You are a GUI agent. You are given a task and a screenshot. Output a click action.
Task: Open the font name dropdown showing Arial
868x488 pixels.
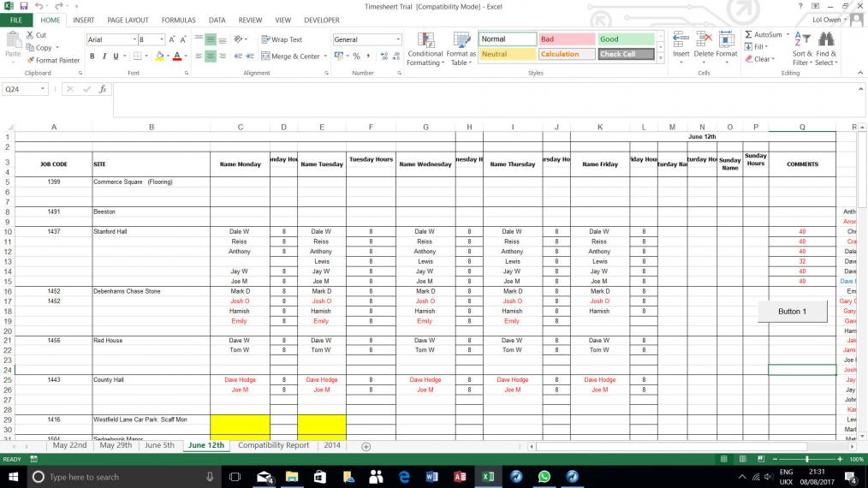[x=134, y=39]
